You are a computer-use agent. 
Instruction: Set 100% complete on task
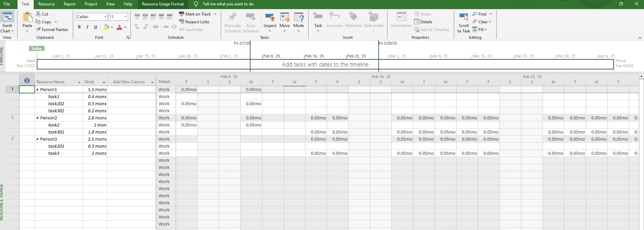(x=170, y=17)
